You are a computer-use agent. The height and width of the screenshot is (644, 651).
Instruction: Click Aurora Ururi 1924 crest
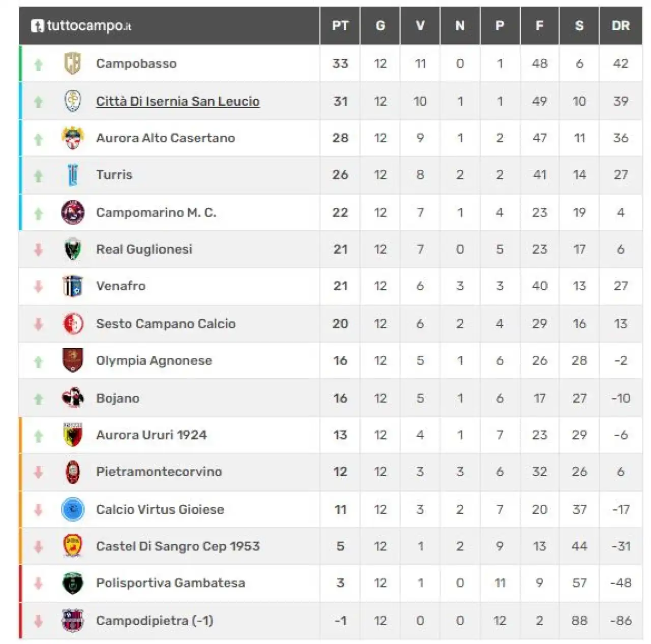[x=73, y=435]
